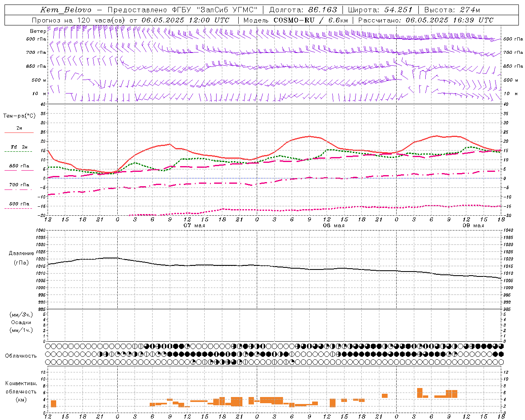This screenshot has height=420, width=525.
Task: Click the 09 мая date label
Action: tap(473, 226)
